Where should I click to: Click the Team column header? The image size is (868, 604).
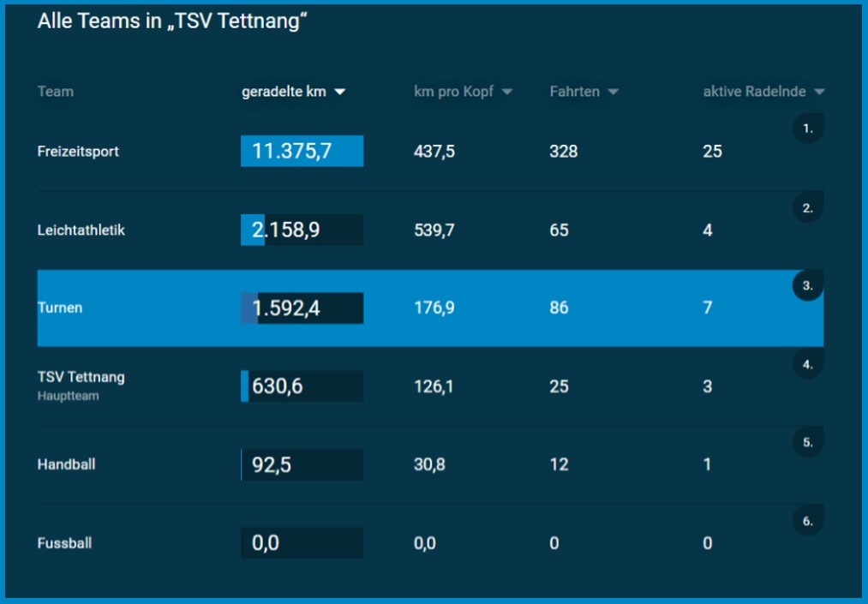(x=56, y=92)
